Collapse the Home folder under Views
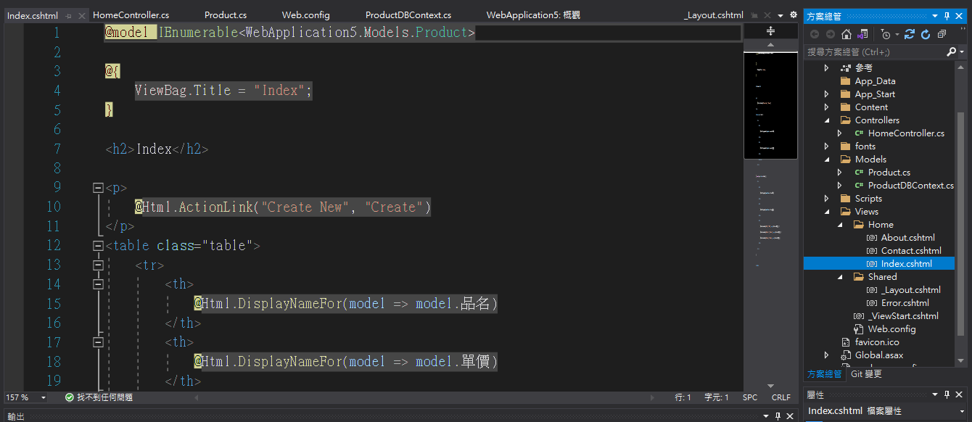 click(x=840, y=224)
